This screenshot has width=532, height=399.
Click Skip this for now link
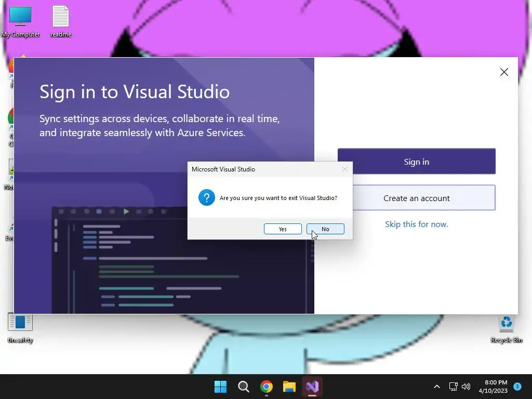pyautogui.click(x=416, y=224)
